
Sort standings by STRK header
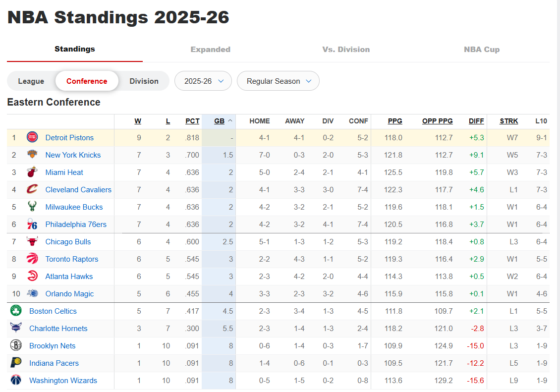pyautogui.click(x=509, y=121)
